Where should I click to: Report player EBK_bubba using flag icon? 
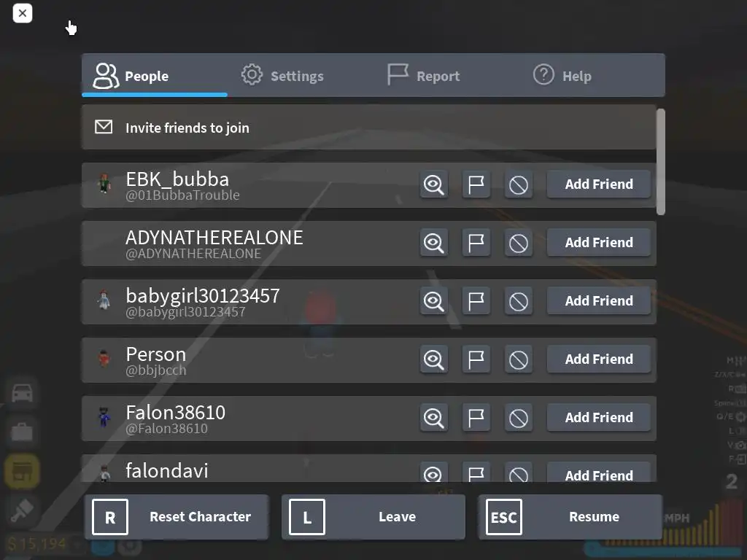tap(476, 184)
